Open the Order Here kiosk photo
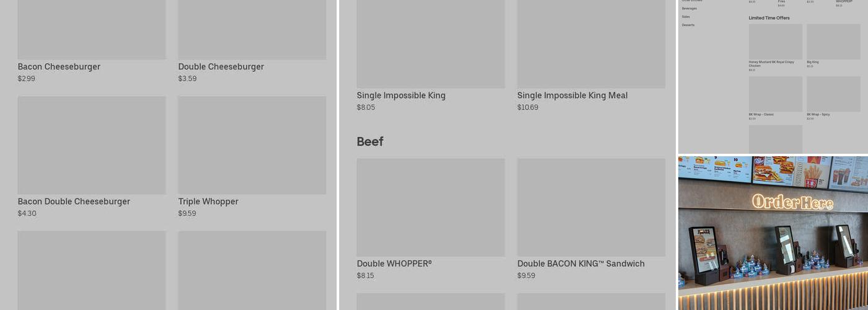This screenshot has width=868, height=310. (x=773, y=232)
